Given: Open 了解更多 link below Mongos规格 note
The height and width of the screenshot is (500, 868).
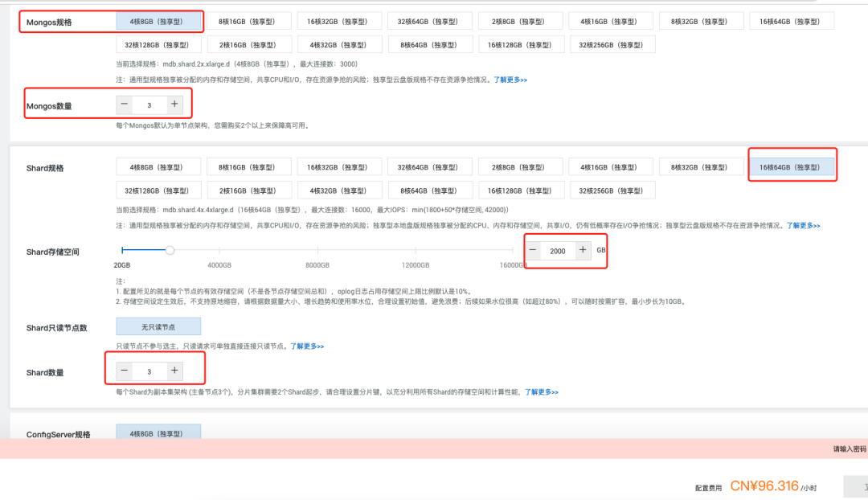Looking at the screenshot, I should coord(510,80).
